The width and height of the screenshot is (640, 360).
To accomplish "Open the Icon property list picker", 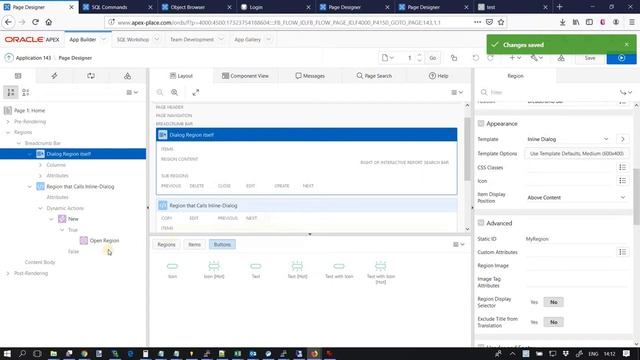I will click(x=622, y=181).
